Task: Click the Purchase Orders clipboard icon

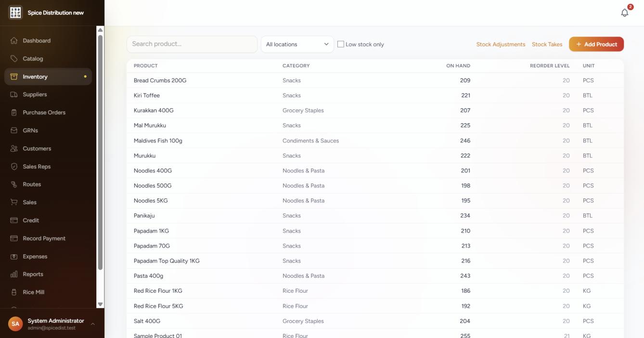Action: pyautogui.click(x=14, y=113)
